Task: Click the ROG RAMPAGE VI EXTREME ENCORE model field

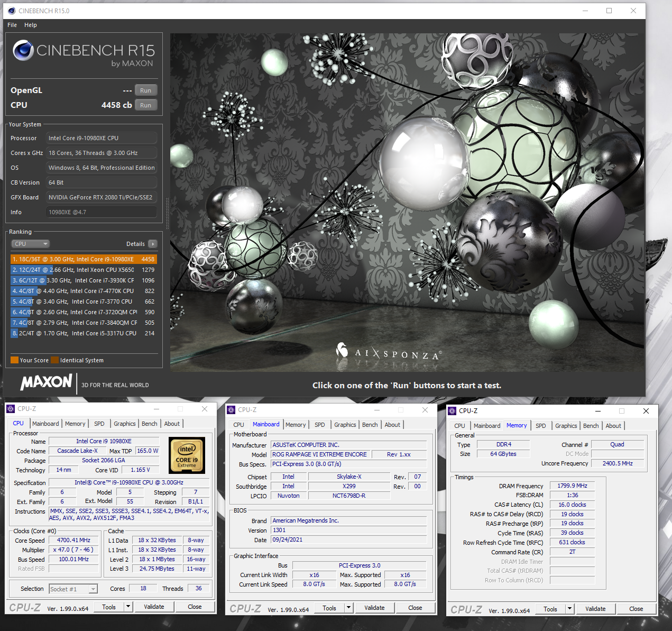Action: pos(319,454)
